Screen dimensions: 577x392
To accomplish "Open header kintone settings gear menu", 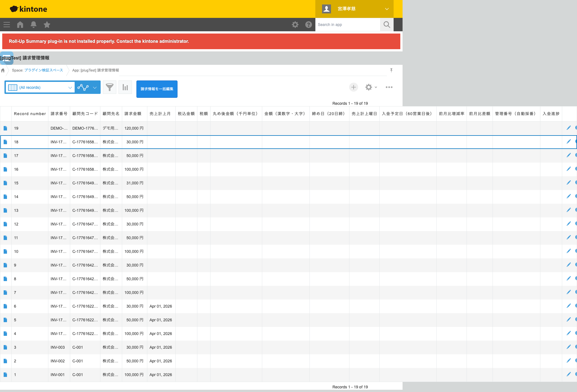I will click(295, 25).
